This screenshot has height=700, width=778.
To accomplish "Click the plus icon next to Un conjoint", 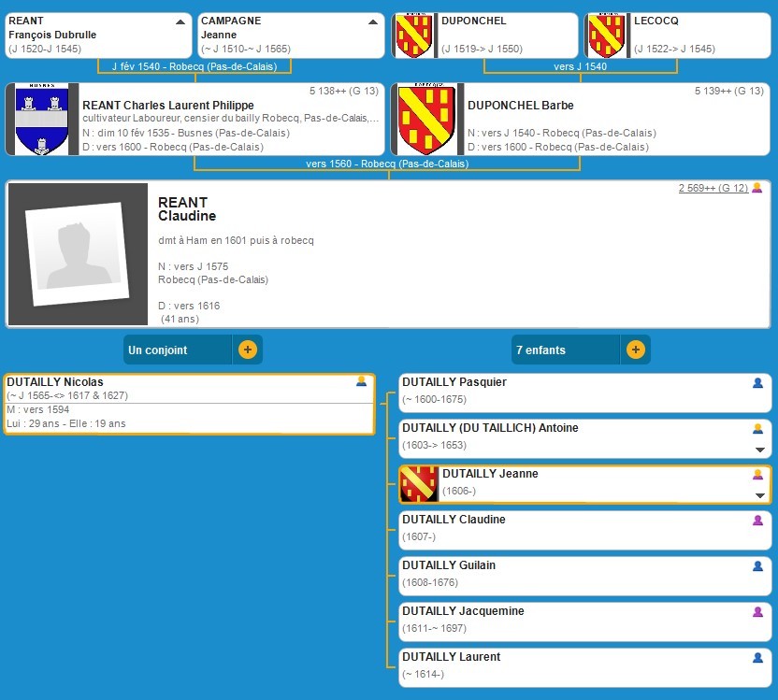I will pyautogui.click(x=248, y=350).
